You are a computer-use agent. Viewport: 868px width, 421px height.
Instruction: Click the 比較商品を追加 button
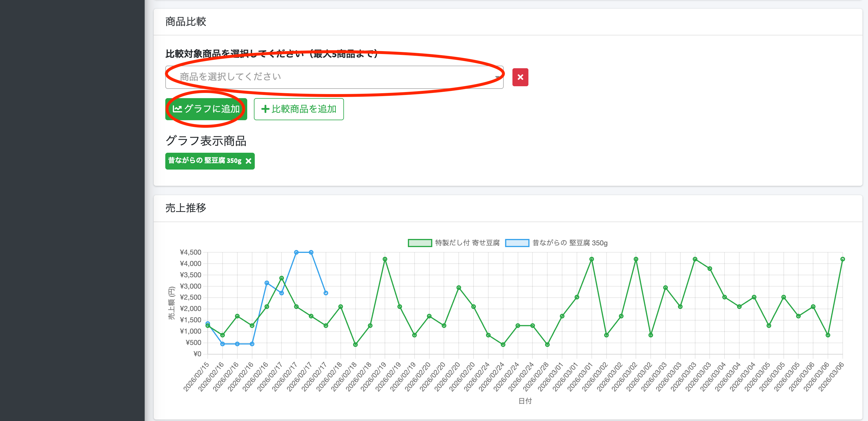[x=299, y=109]
